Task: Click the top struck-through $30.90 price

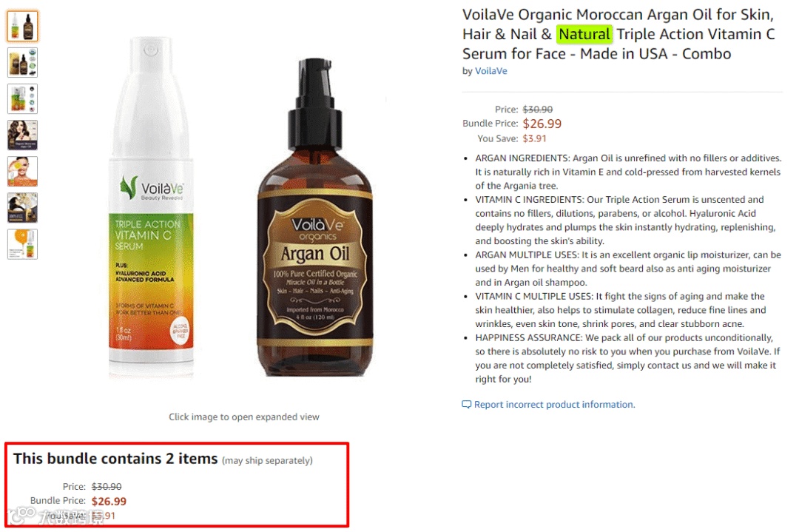Action: [538, 109]
